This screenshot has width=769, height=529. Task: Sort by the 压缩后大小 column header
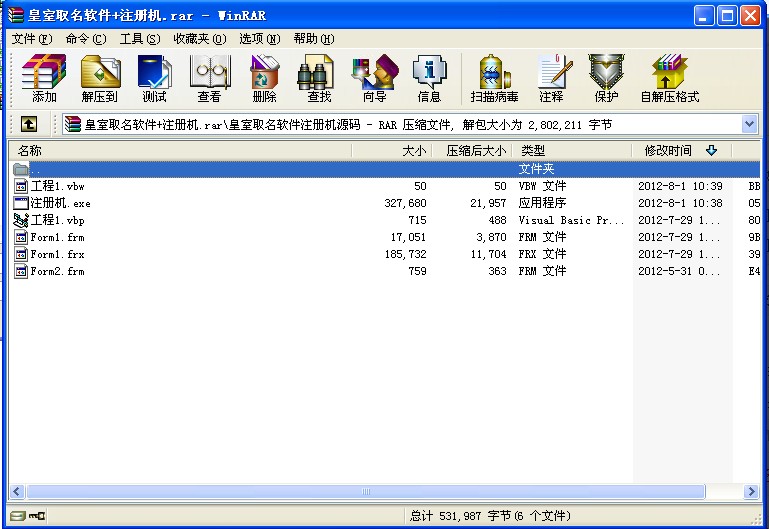[472, 151]
